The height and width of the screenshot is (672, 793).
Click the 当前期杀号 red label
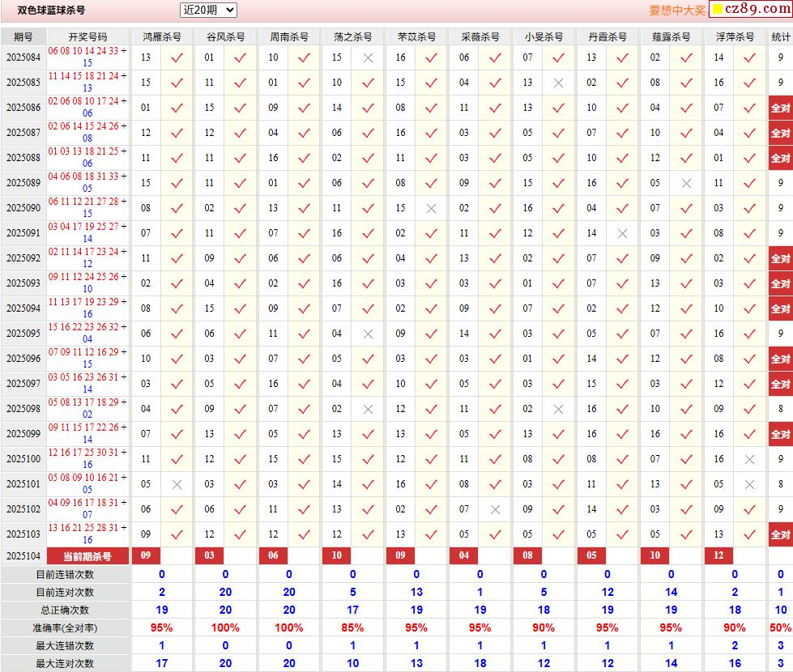point(88,556)
